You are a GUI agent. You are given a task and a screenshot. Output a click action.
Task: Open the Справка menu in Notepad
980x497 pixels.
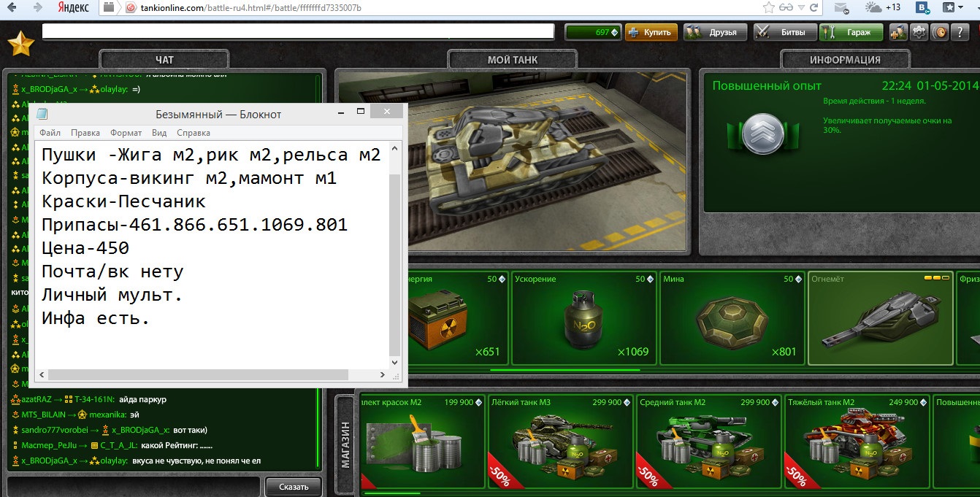coord(194,133)
